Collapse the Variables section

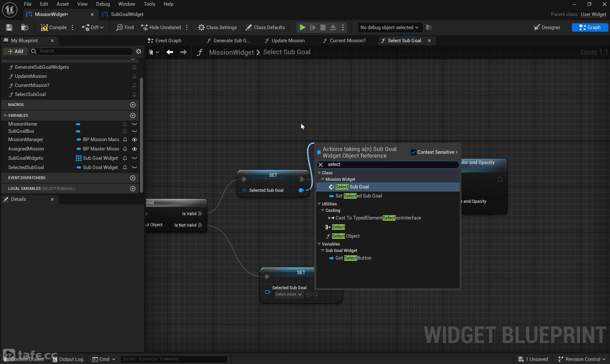(x=5, y=116)
